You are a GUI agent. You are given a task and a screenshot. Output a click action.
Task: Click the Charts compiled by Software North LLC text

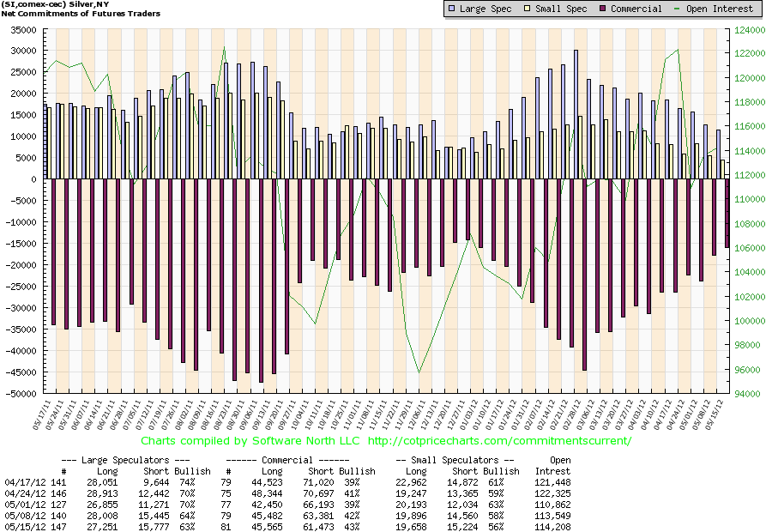(x=250, y=441)
